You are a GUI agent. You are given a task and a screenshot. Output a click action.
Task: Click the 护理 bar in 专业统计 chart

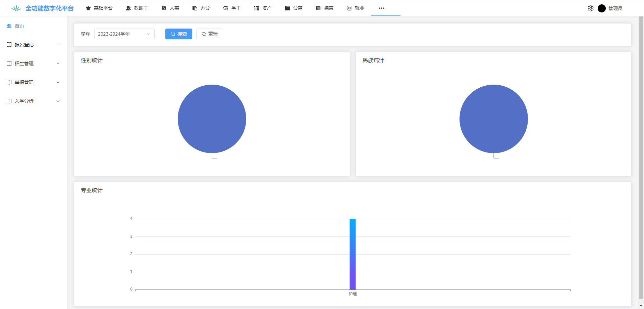coord(353,254)
